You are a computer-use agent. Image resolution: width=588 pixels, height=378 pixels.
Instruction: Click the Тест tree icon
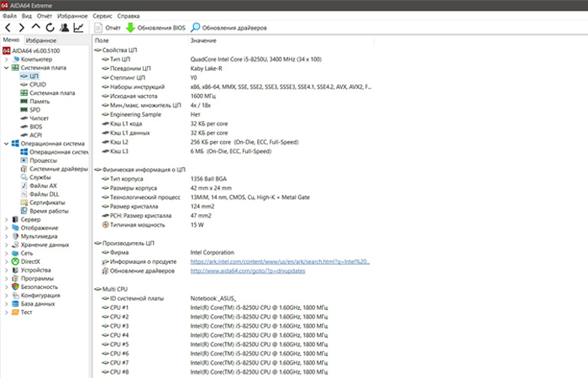pyautogui.click(x=15, y=312)
